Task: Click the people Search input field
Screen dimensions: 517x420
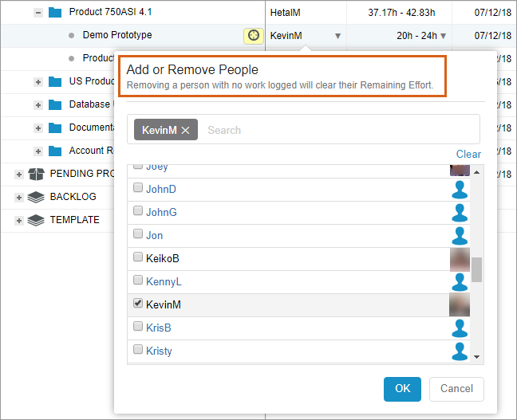Action: pyautogui.click(x=335, y=130)
